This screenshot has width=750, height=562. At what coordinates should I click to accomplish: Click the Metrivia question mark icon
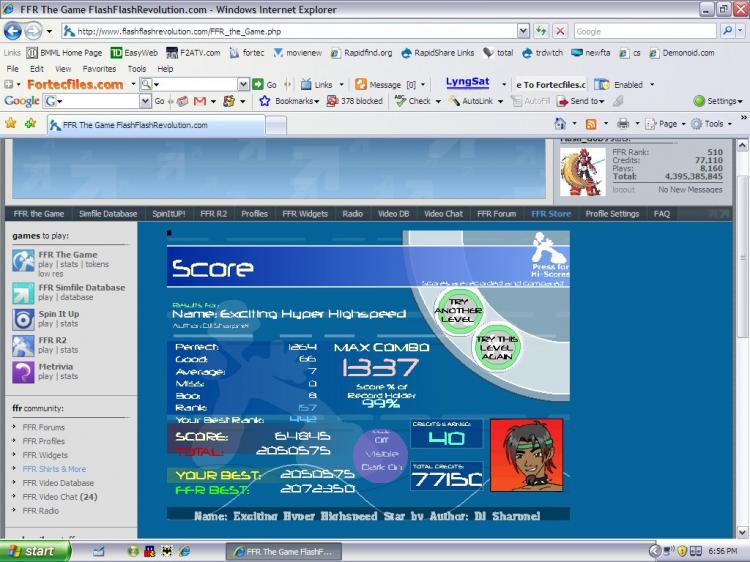point(23,372)
